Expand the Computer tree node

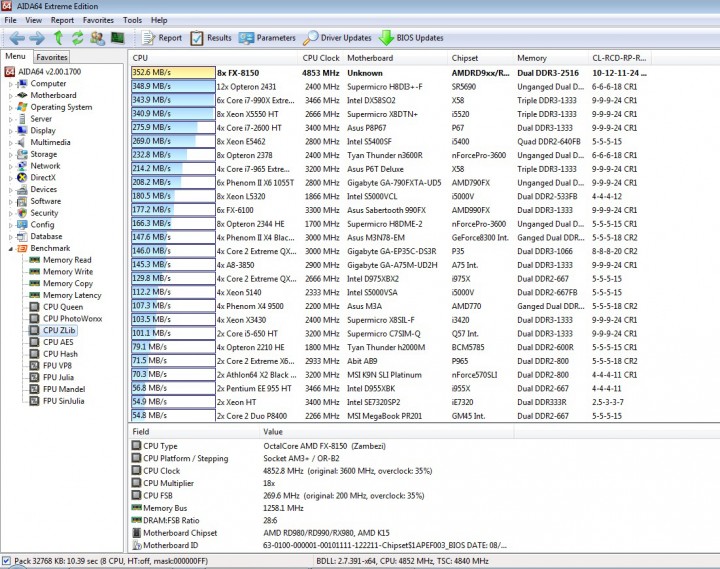tap(11, 84)
